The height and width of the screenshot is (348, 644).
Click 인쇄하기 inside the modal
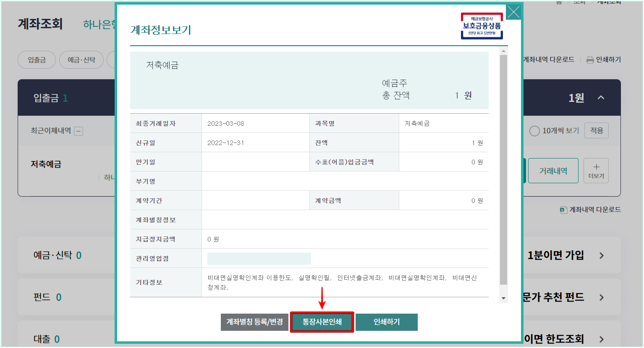[x=386, y=322]
